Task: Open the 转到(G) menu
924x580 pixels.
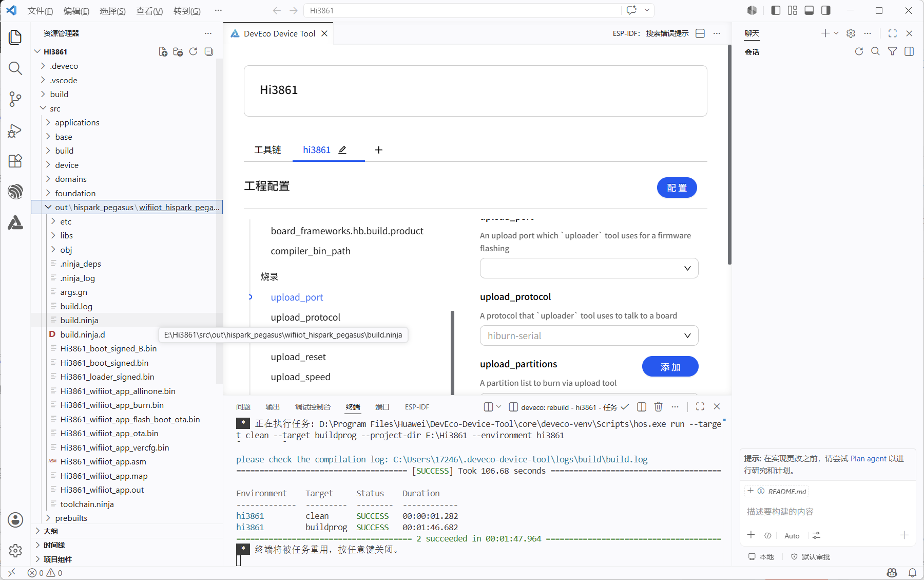Action: click(187, 11)
